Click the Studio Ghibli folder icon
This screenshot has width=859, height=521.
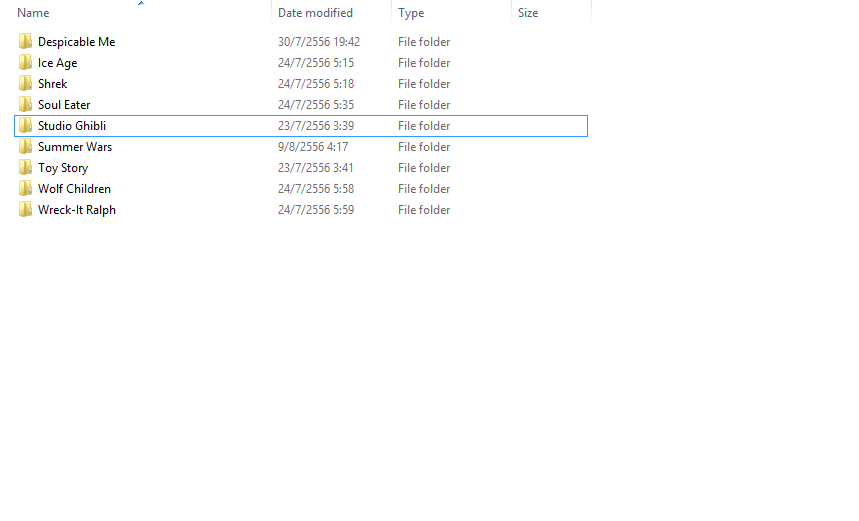pos(25,125)
